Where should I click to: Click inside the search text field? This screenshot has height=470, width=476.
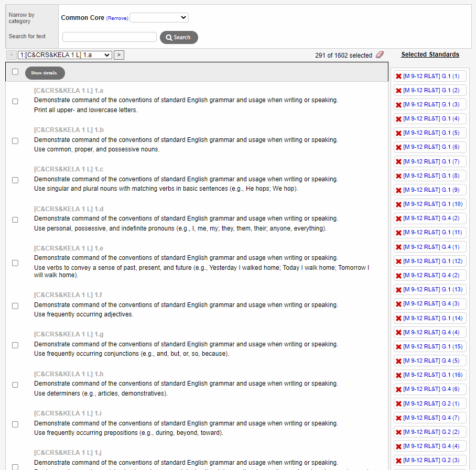pos(109,37)
